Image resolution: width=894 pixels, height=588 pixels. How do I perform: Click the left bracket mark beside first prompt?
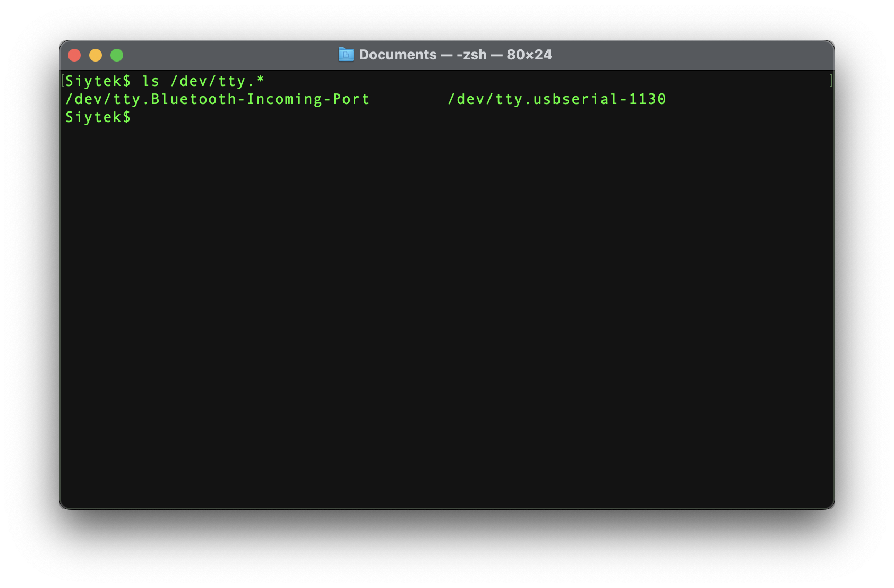(x=63, y=81)
